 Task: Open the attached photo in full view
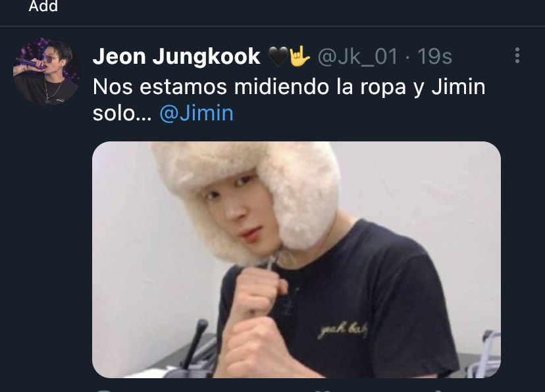click(296, 259)
